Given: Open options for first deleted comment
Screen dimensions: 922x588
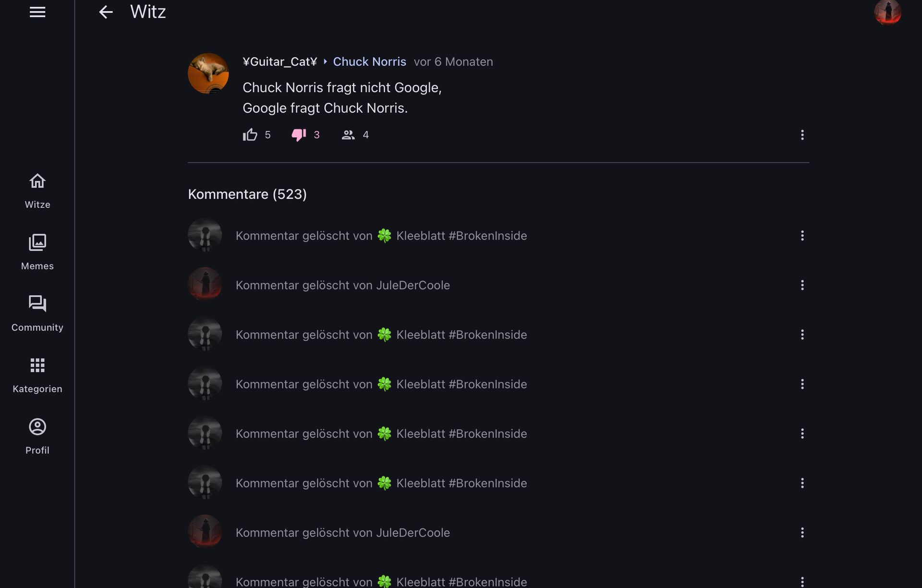Looking at the screenshot, I should pyautogui.click(x=802, y=236).
